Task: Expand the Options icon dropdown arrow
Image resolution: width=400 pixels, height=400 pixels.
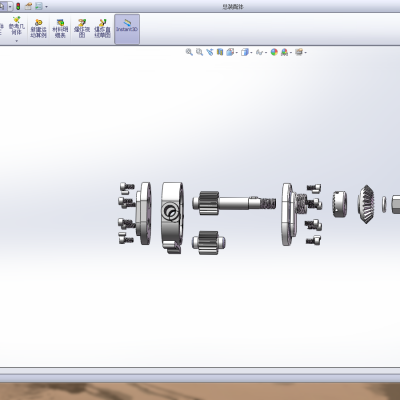Action: pos(46,7)
